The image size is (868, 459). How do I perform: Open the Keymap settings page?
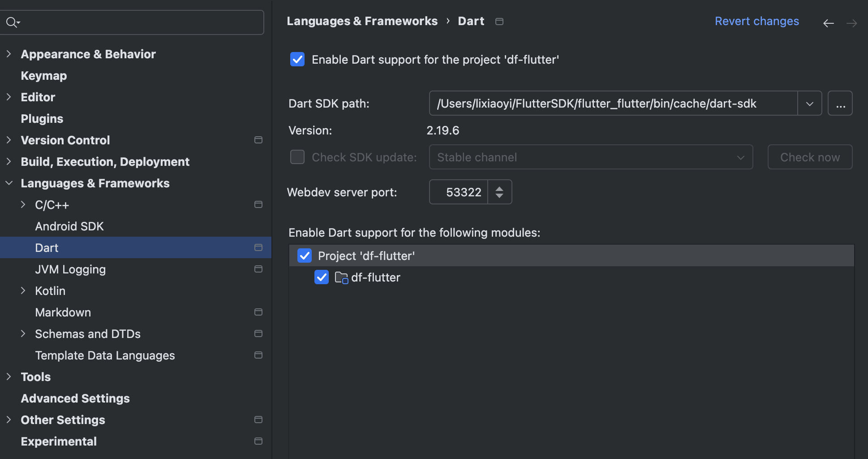point(44,76)
